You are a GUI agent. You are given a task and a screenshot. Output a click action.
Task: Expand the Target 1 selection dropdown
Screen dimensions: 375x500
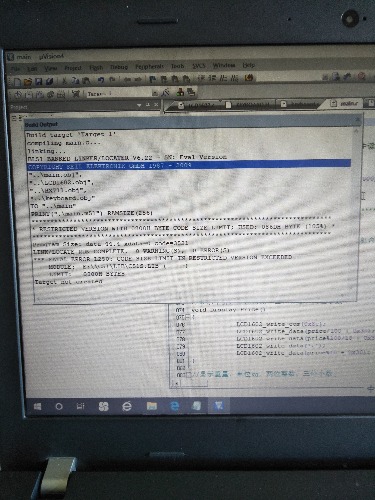point(155,93)
